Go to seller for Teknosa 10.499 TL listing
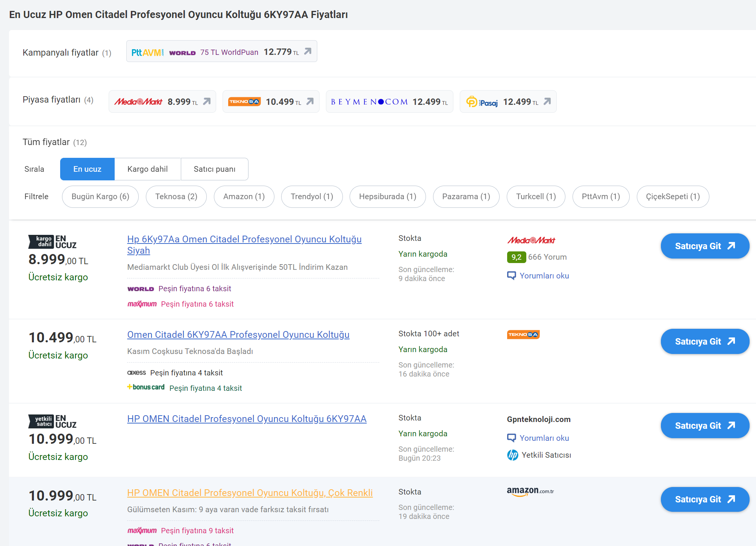756x546 pixels. pos(705,342)
